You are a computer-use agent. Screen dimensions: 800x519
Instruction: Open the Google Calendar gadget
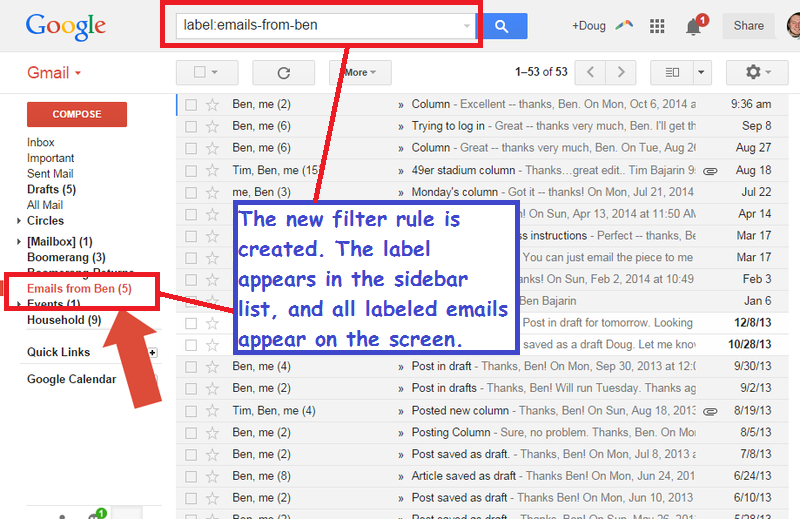pos(71,379)
